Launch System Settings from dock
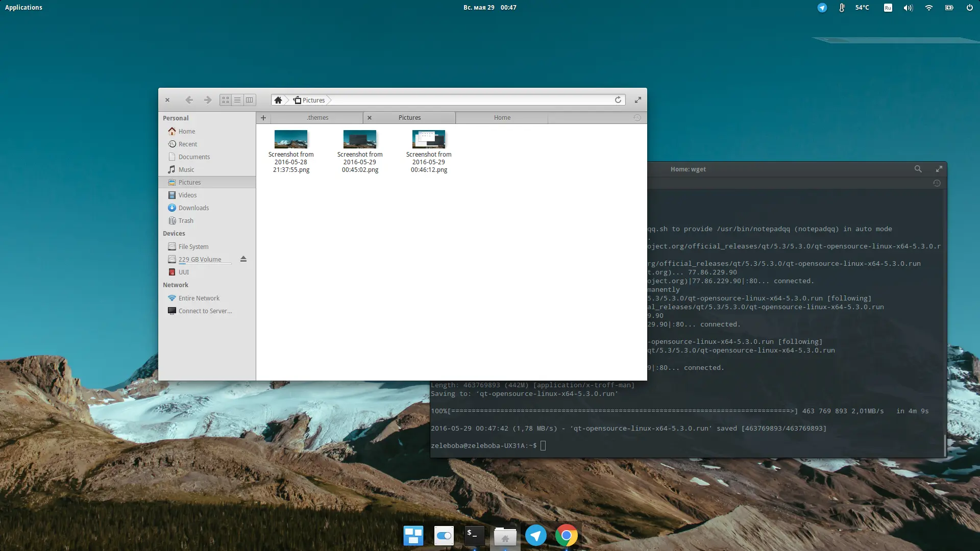This screenshot has width=980, height=551. click(x=444, y=536)
